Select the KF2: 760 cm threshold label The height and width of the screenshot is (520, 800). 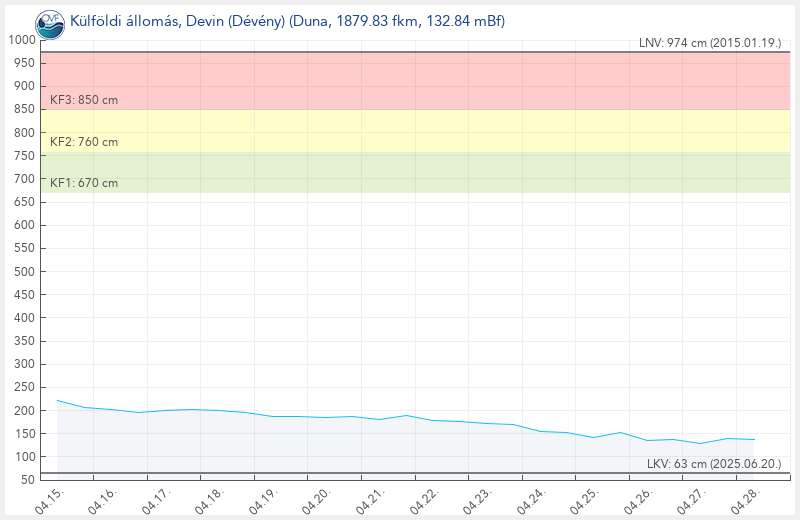click(x=84, y=142)
